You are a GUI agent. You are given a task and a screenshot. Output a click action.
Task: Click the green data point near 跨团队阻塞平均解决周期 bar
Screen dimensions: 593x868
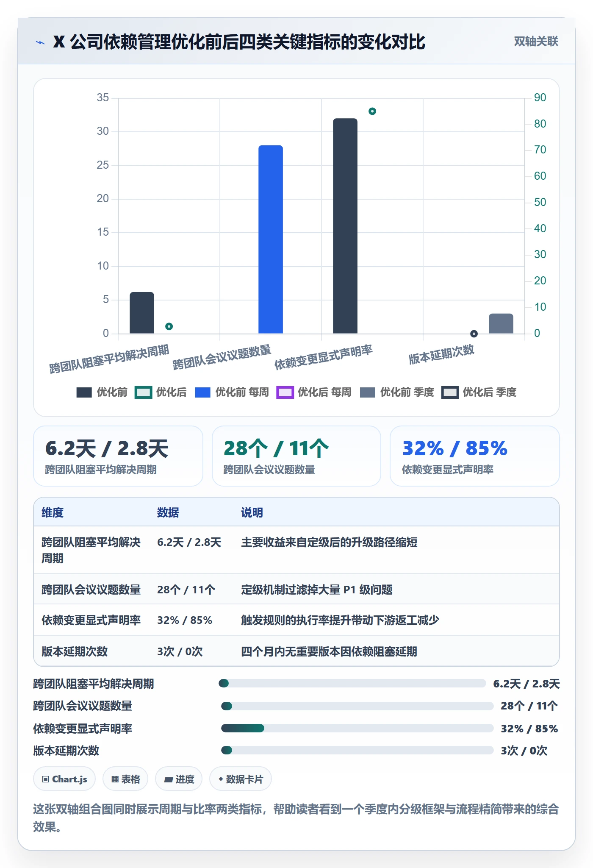tap(169, 326)
